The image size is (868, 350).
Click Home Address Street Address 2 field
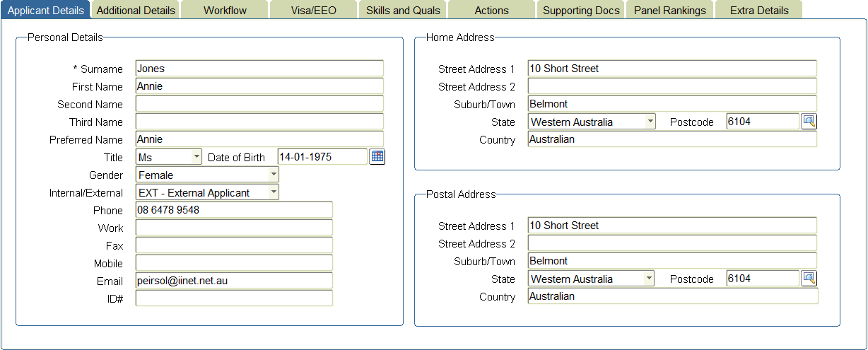[x=672, y=86]
